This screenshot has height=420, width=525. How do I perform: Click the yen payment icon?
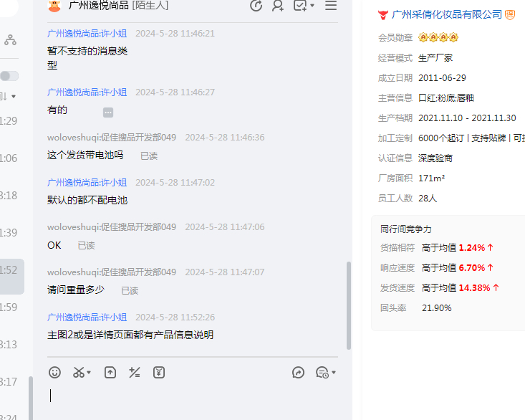[x=159, y=372]
